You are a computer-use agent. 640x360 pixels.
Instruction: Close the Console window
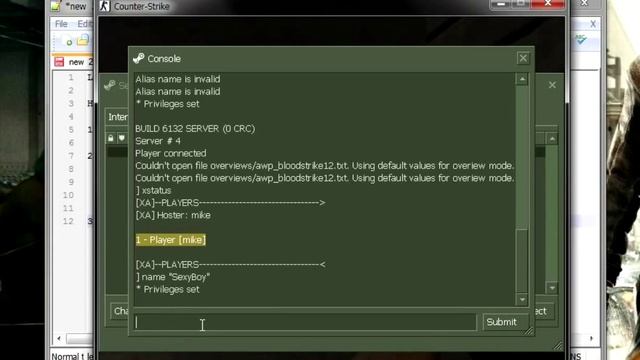[x=523, y=58]
